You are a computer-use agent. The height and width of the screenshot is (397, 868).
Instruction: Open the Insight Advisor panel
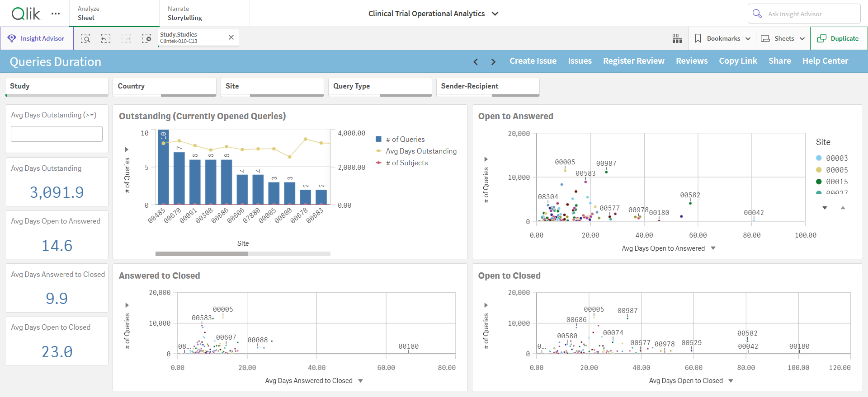37,38
